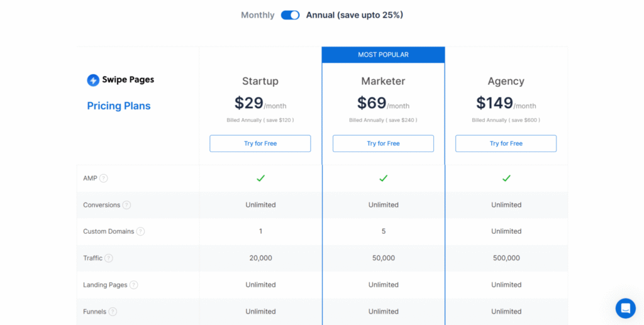Click Billed Annually ( save $120 ) text
644x325 pixels.
click(x=260, y=120)
